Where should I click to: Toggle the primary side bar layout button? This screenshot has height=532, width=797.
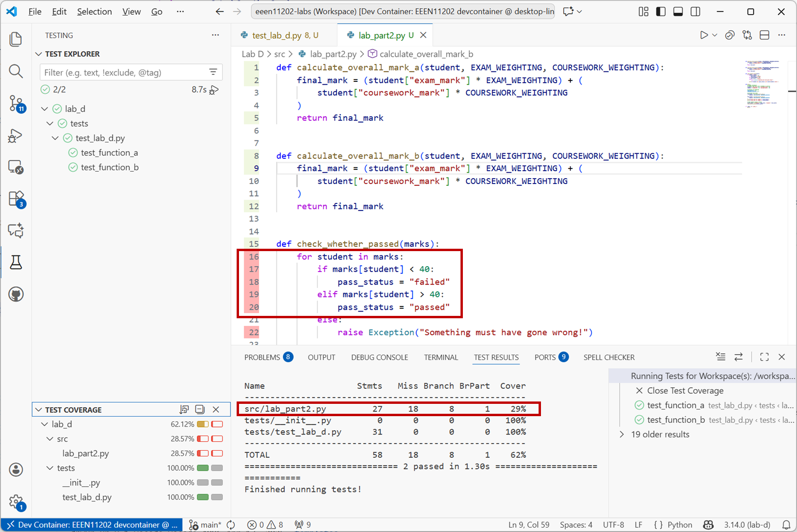point(661,12)
